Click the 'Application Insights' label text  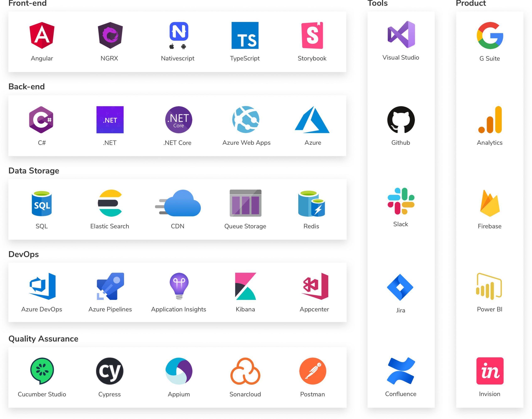(x=179, y=309)
